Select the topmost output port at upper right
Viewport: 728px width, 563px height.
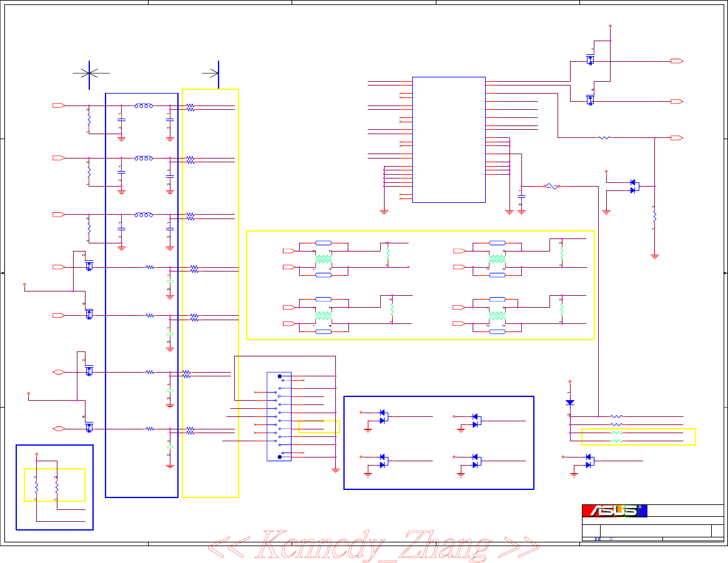coord(677,61)
